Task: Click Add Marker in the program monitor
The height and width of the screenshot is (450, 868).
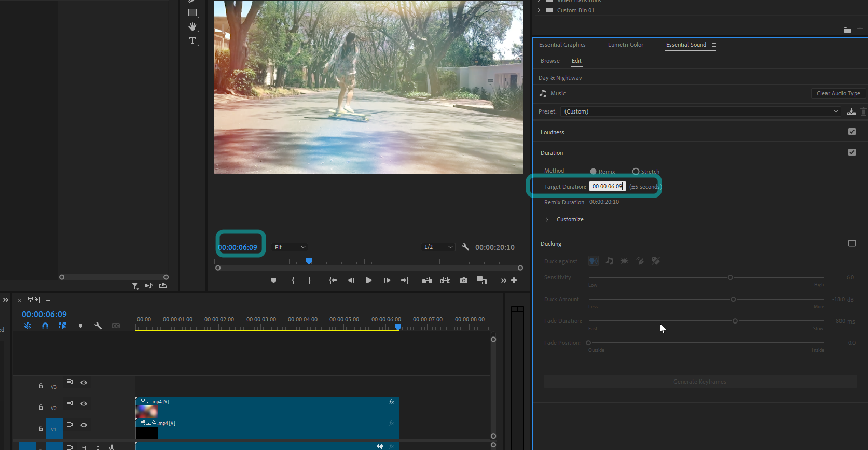Action: [273, 280]
